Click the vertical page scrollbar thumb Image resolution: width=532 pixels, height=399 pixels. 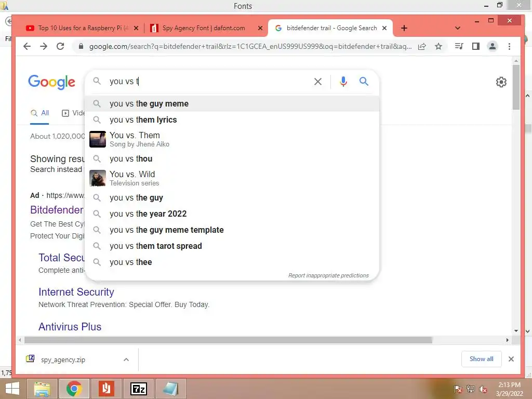click(x=516, y=87)
